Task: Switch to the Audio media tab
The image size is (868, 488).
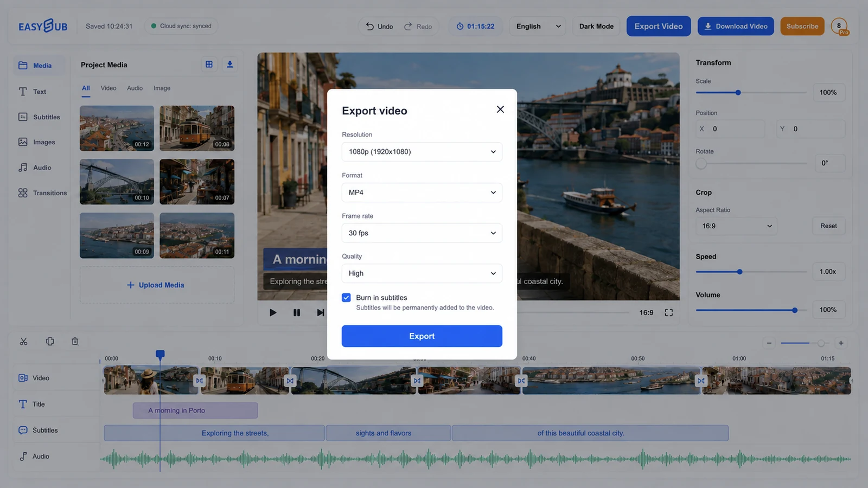Action: (x=135, y=88)
